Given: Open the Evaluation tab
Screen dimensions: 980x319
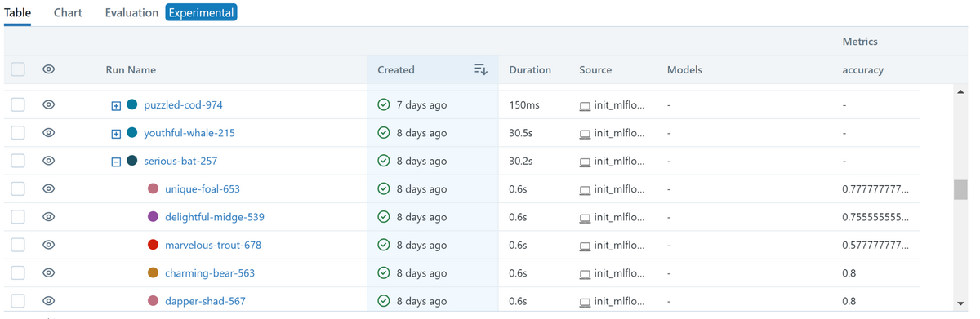Looking at the screenshot, I should click(131, 13).
